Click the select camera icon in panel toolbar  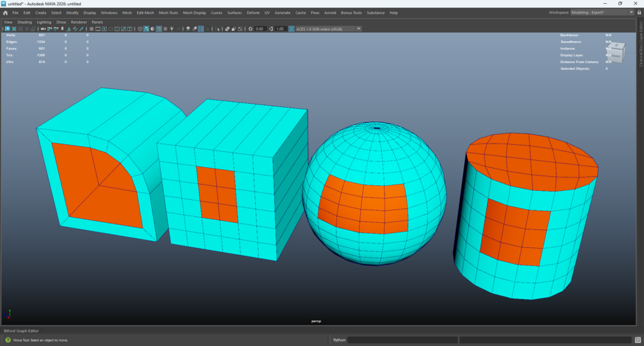43,29
